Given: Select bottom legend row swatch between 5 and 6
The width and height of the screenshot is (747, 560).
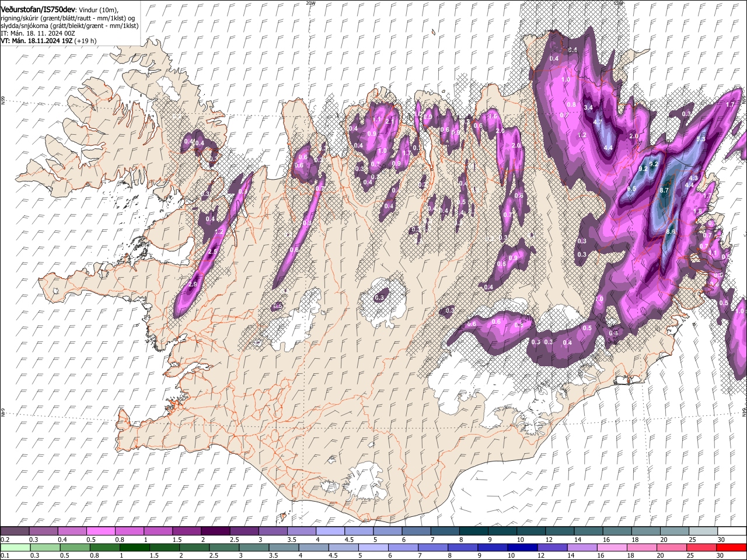Looking at the screenshot, I should point(373,547).
